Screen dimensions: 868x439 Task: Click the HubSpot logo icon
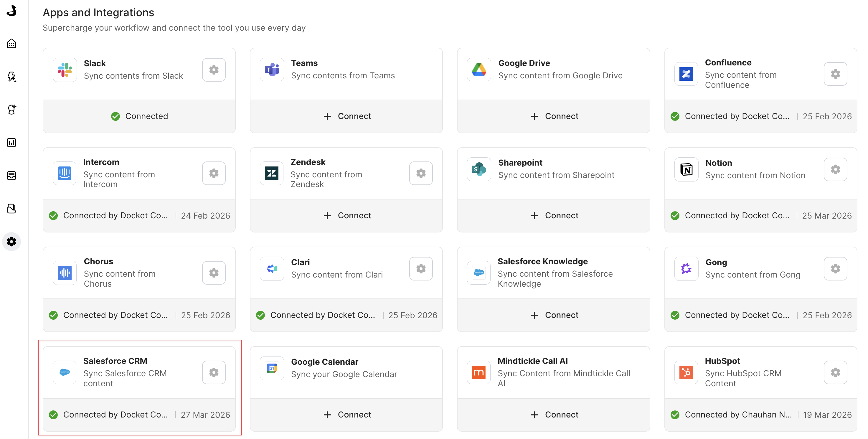coord(686,372)
